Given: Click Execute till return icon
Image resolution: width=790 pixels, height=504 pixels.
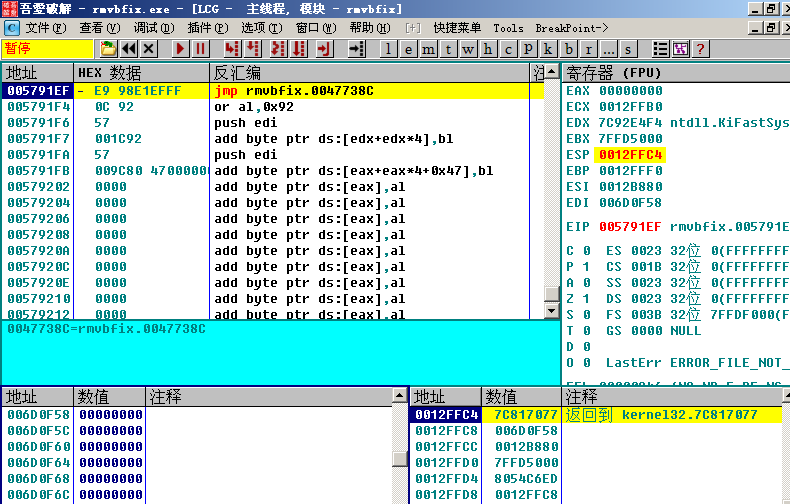Looking at the screenshot, I should point(324,49).
